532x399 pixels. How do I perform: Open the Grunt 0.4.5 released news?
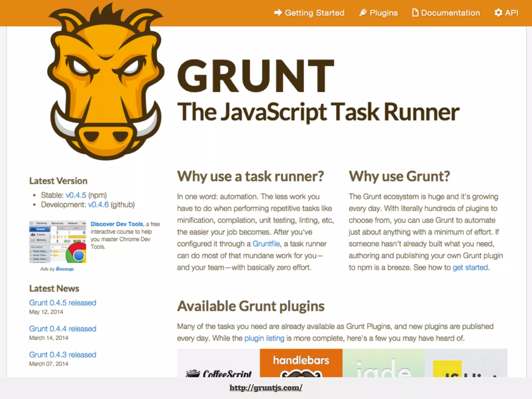click(x=63, y=303)
